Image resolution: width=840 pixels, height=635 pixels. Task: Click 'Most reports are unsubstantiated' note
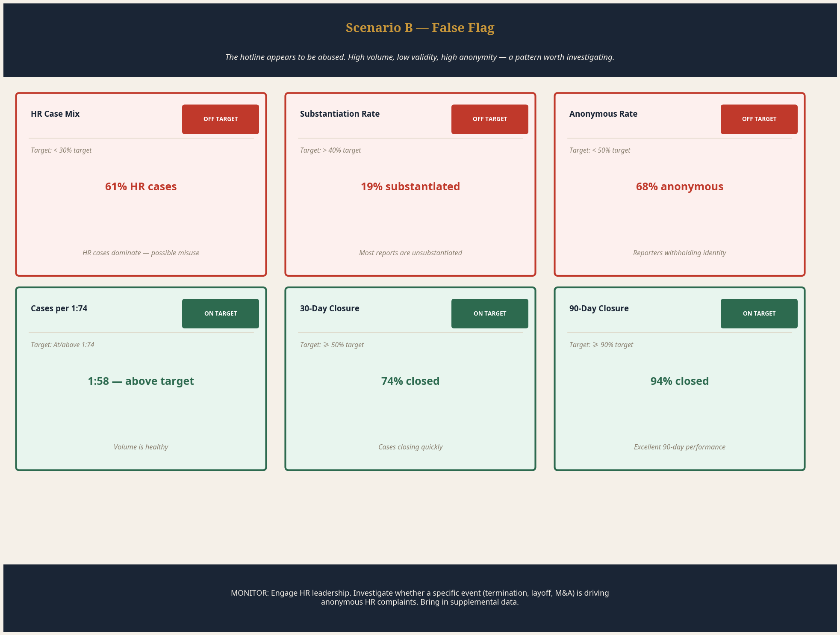[x=410, y=253]
